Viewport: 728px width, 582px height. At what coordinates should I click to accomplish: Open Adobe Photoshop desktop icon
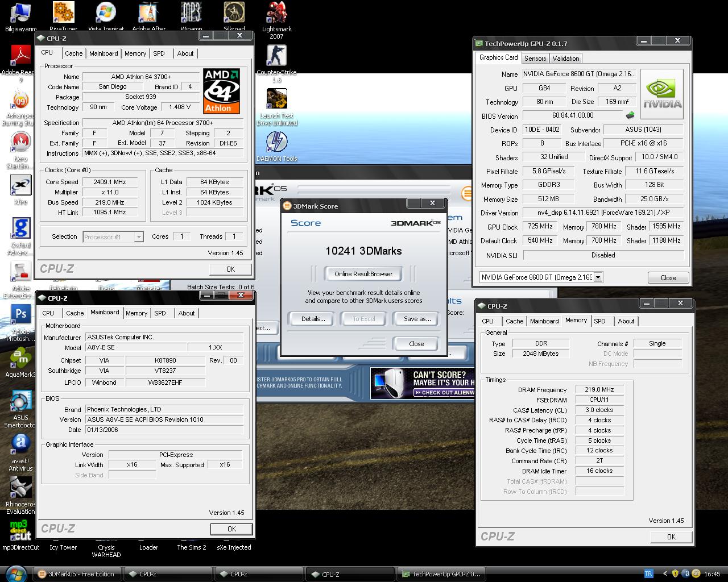tap(20, 321)
